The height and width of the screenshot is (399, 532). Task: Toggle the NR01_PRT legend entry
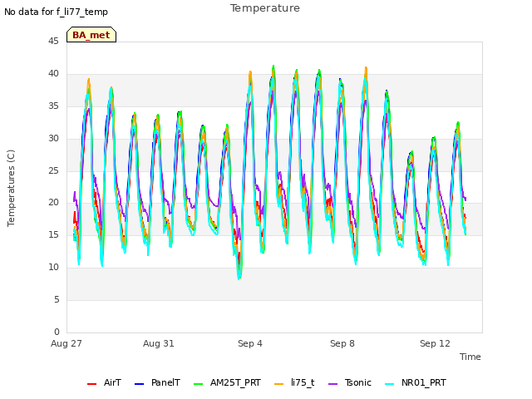[416, 382]
